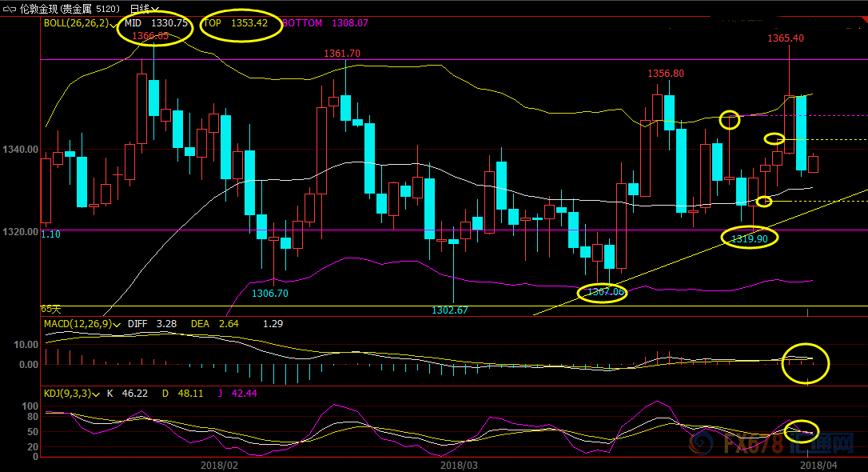Click the D 48.11 value
The width and height of the screenshot is (868, 472).
(x=183, y=394)
